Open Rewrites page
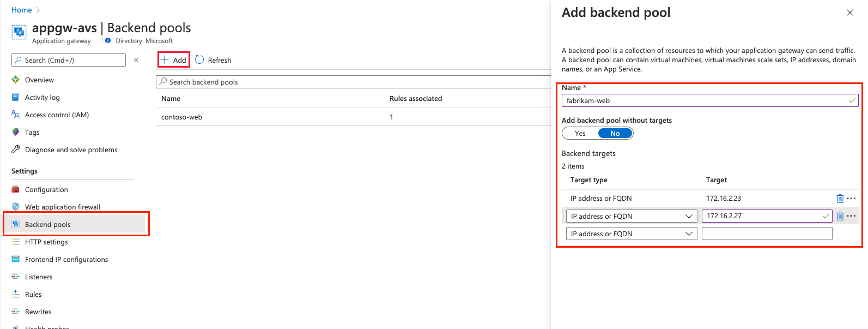The height and width of the screenshot is (329, 868). (38, 312)
